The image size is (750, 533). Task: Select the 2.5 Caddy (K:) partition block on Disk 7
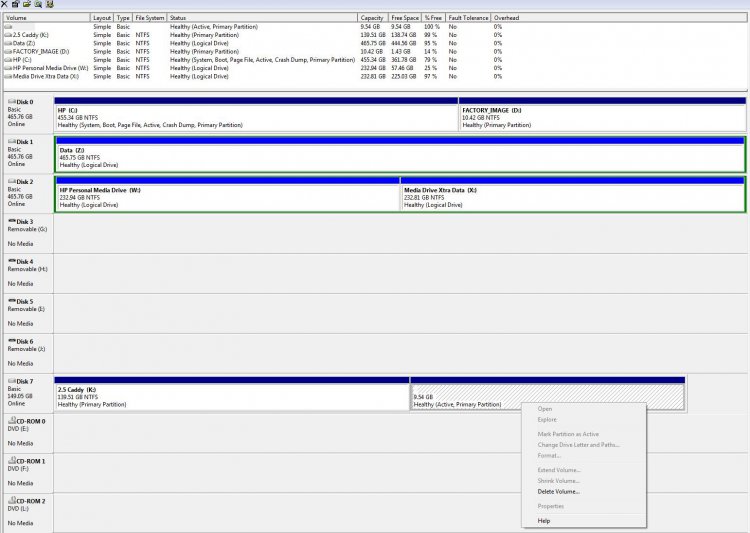pyautogui.click(x=232, y=393)
